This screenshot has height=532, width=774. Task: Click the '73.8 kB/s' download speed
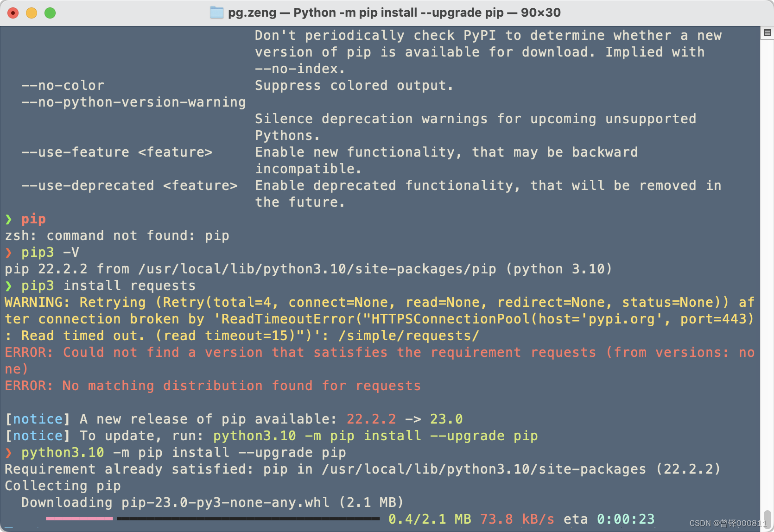[517, 519]
